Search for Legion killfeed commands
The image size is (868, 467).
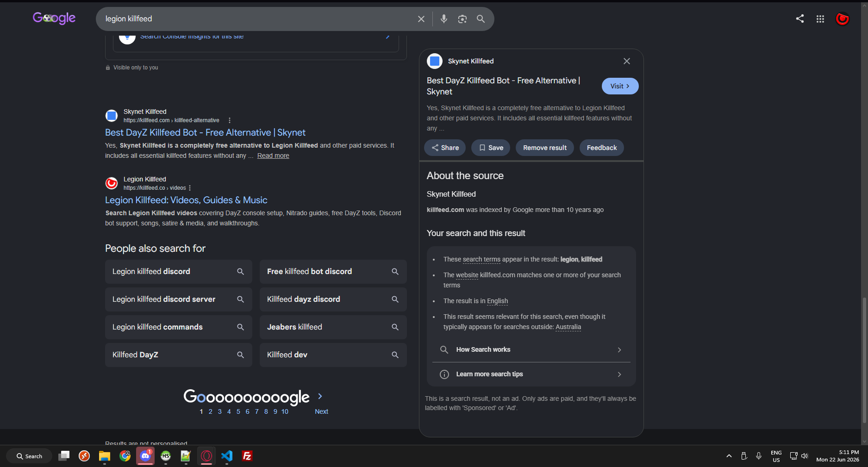tap(179, 327)
